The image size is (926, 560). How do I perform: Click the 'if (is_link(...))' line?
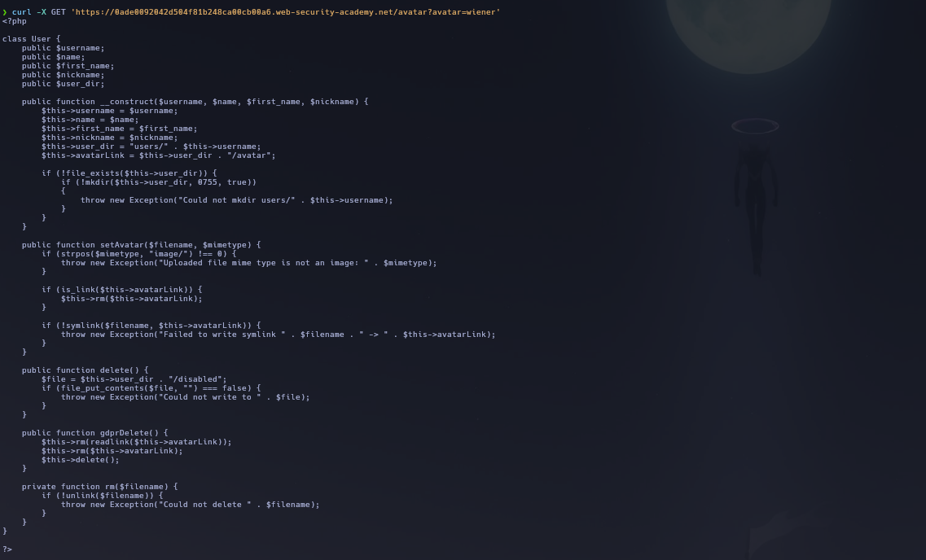(x=121, y=290)
